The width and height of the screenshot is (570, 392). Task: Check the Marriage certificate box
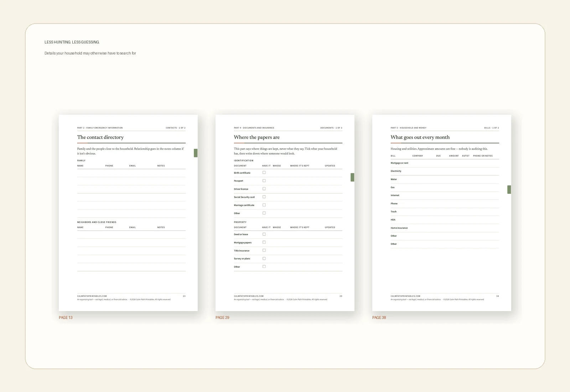[x=264, y=205]
